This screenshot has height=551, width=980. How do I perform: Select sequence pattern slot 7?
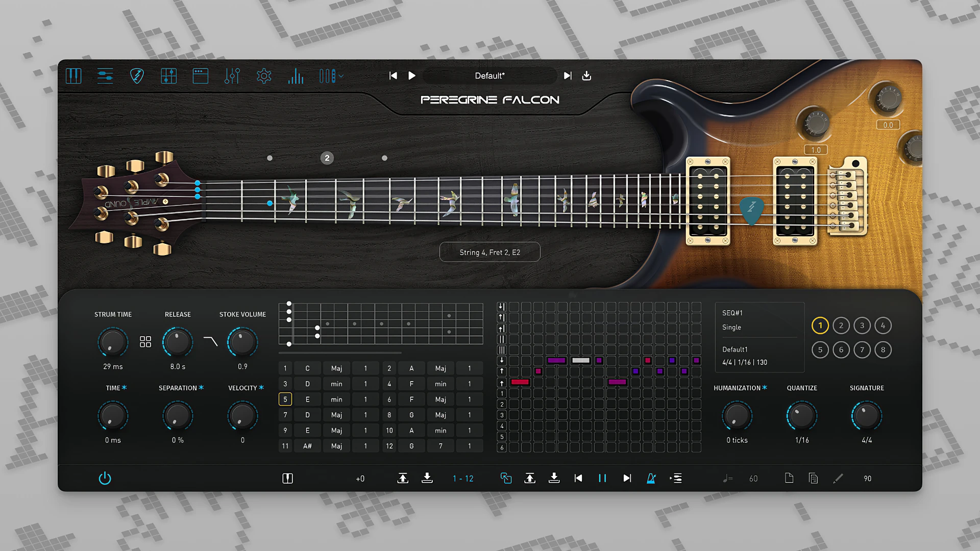tap(862, 349)
